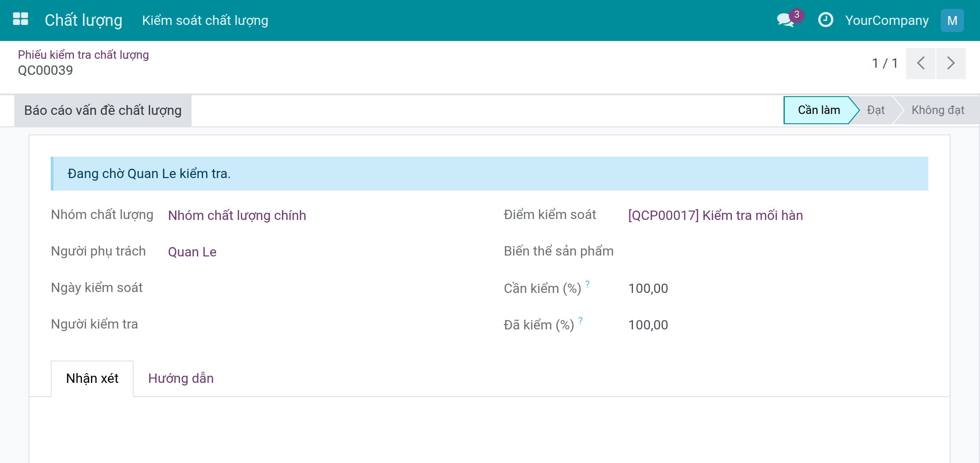The height and width of the screenshot is (463, 980).
Task: Show help tooltip for Đã kiểm (%)
Action: [x=580, y=320]
